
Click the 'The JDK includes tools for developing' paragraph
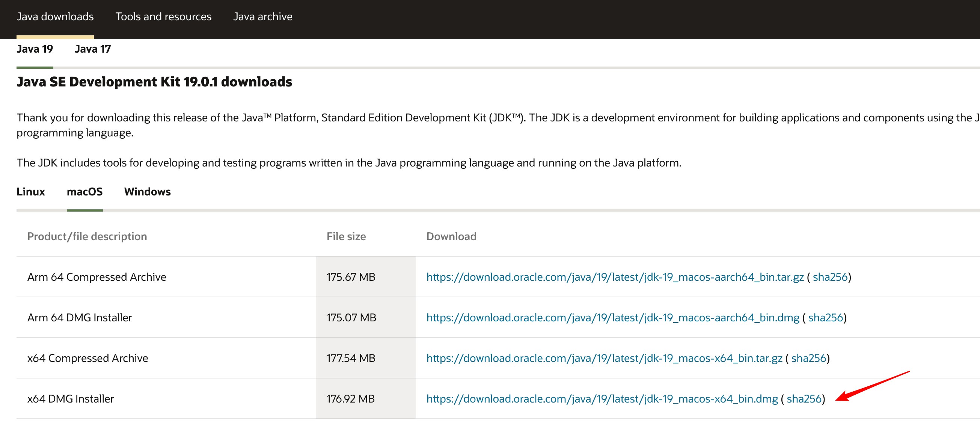(349, 163)
